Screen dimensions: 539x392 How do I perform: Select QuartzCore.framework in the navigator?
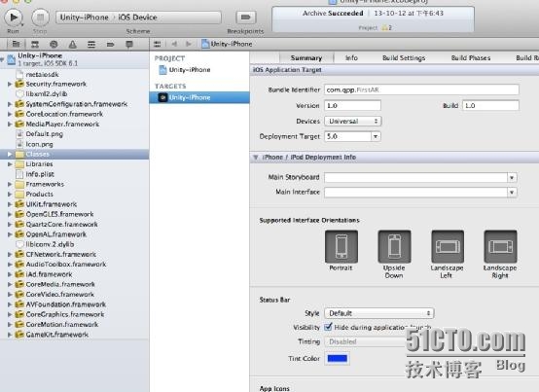pyautogui.click(x=61, y=224)
